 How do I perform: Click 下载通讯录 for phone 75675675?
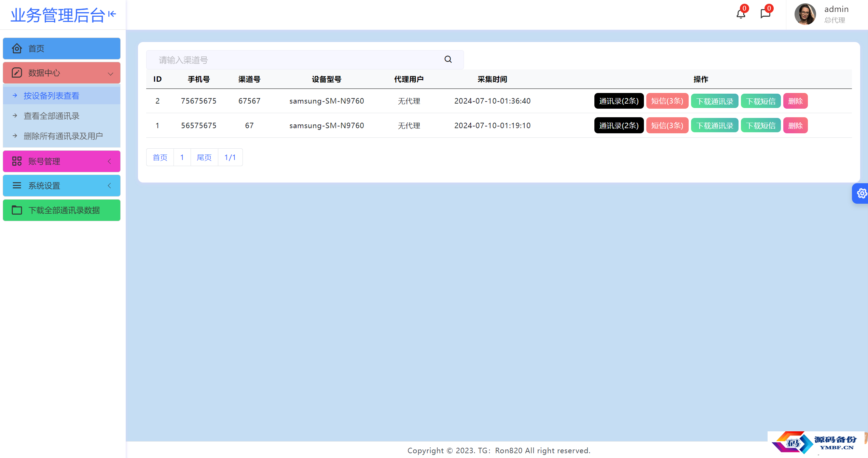[715, 101]
